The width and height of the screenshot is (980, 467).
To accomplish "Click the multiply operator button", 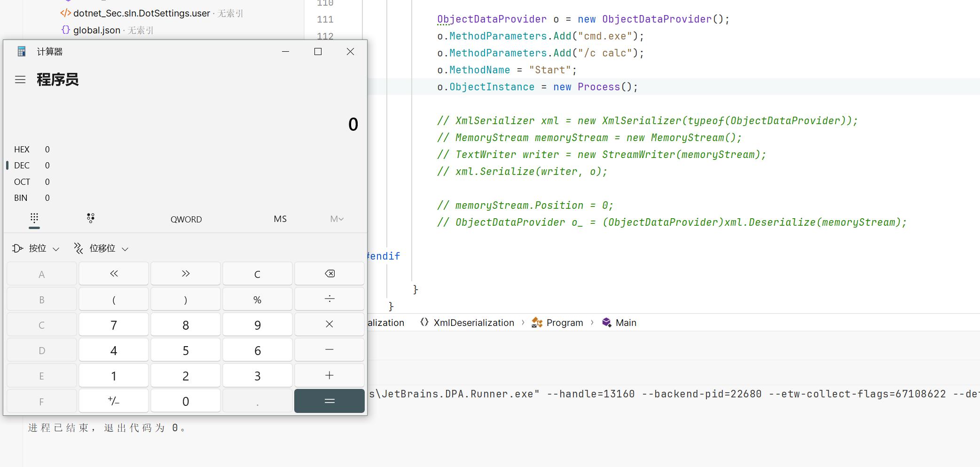I will tap(329, 325).
